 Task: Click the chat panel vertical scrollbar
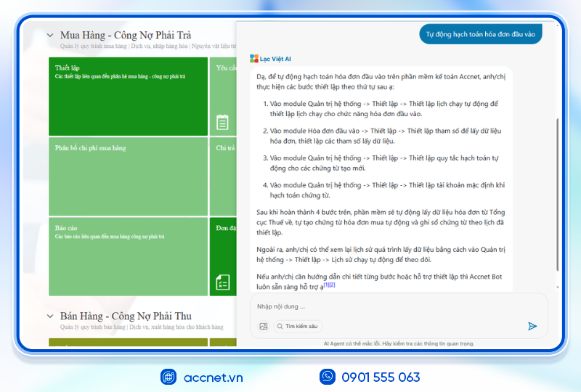click(557, 195)
